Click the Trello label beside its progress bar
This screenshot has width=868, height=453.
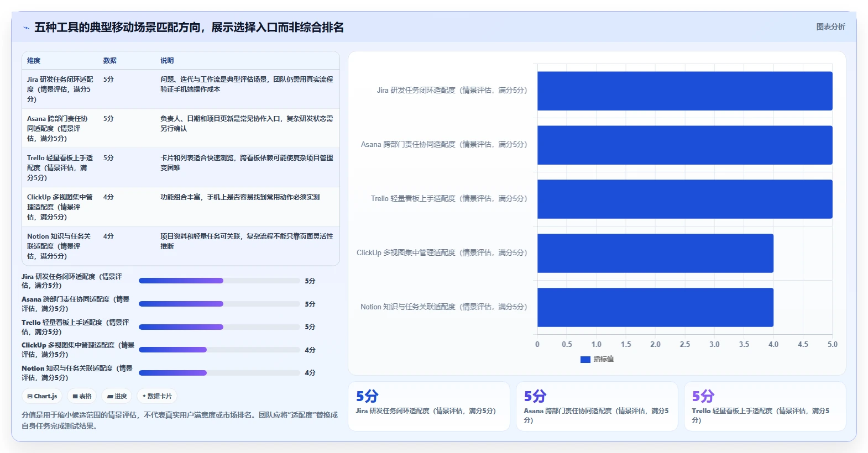76,327
